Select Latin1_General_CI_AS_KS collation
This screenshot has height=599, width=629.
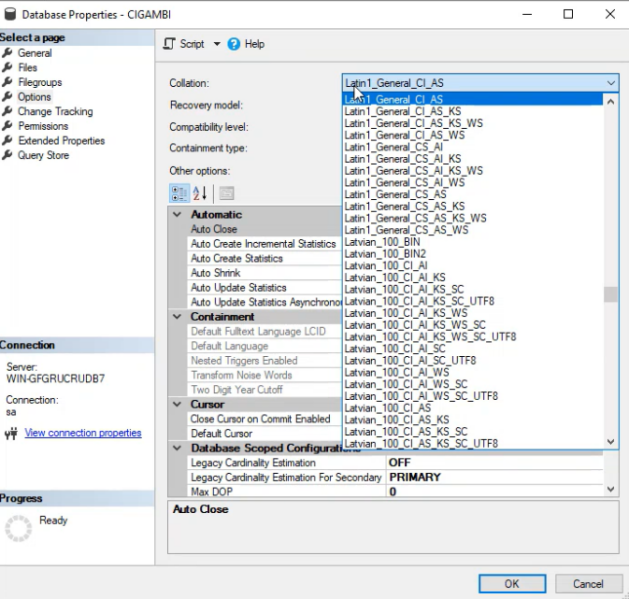tap(473, 111)
